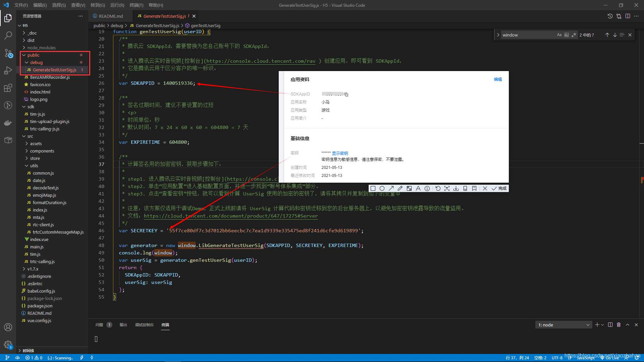Open timeline history icon in editor title
The image size is (644, 362).
tap(610, 16)
